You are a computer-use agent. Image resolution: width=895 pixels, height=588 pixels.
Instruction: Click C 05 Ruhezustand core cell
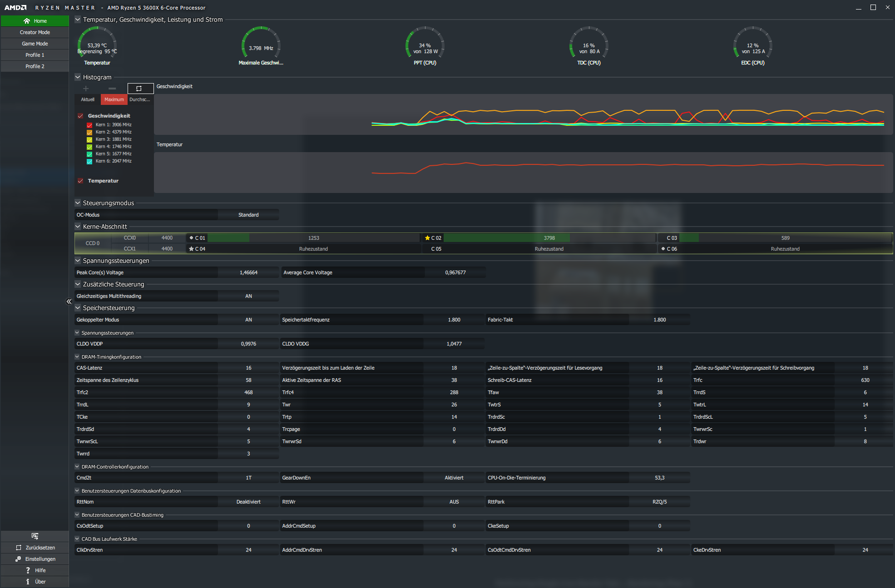point(539,249)
